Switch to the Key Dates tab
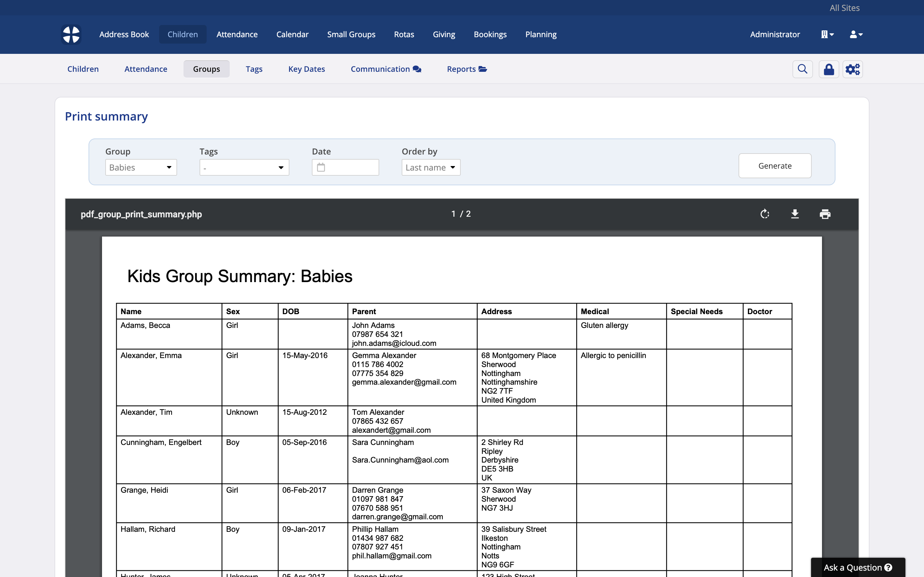 (306, 69)
